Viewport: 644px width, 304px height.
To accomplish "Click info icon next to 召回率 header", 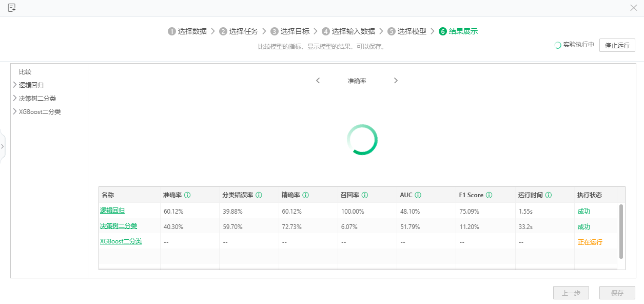I will tap(364, 195).
